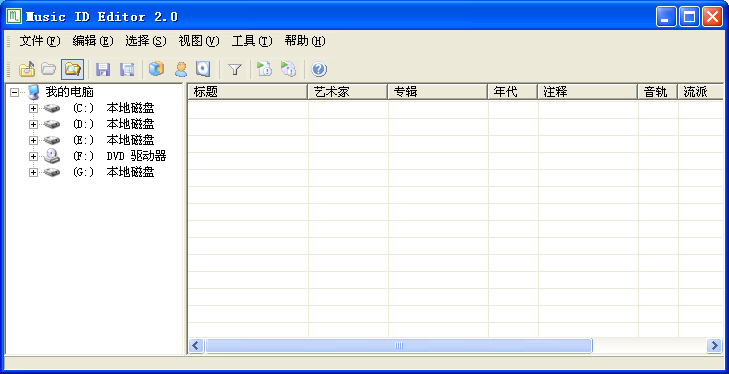Sort by the 流派 column header
The height and width of the screenshot is (374, 729).
coord(701,92)
